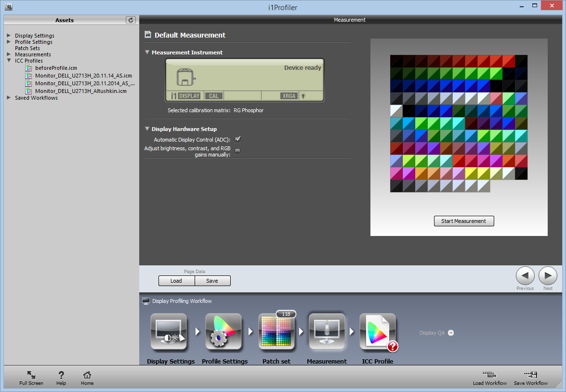
Task: Collapse the Display Hardware Setup section
Action: [147, 129]
